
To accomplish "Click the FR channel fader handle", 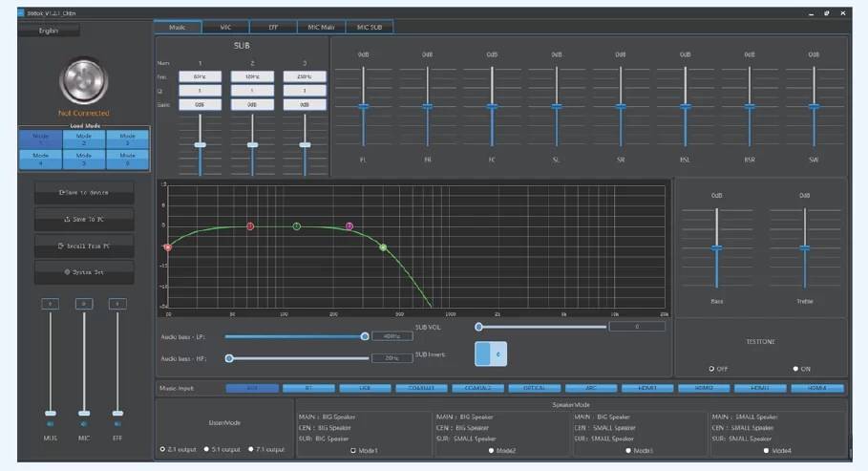I will tap(428, 106).
